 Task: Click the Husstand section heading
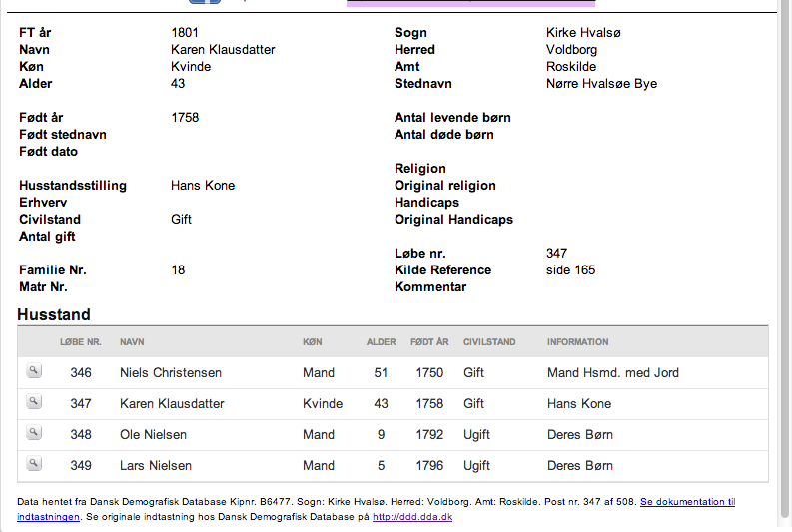coord(54,315)
